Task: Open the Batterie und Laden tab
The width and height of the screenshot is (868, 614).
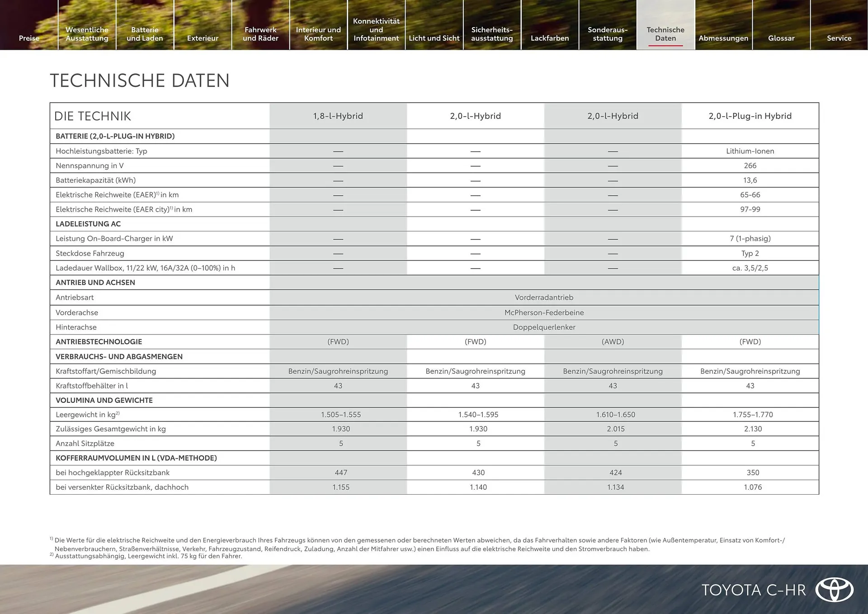Action: click(145, 34)
